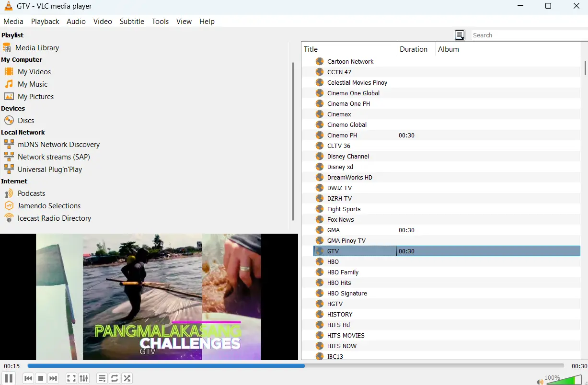Click globe icon beside HITS MOVIES
The width and height of the screenshot is (588, 385).
point(320,335)
